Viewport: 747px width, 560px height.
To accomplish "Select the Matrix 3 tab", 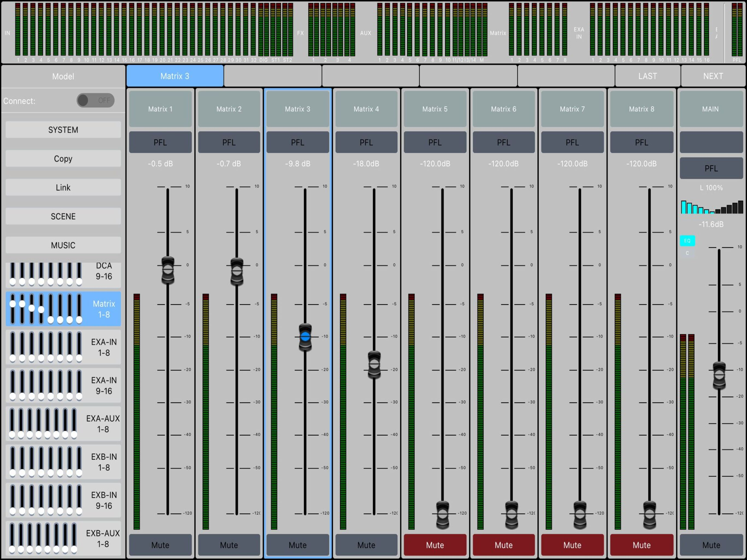I will (175, 76).
